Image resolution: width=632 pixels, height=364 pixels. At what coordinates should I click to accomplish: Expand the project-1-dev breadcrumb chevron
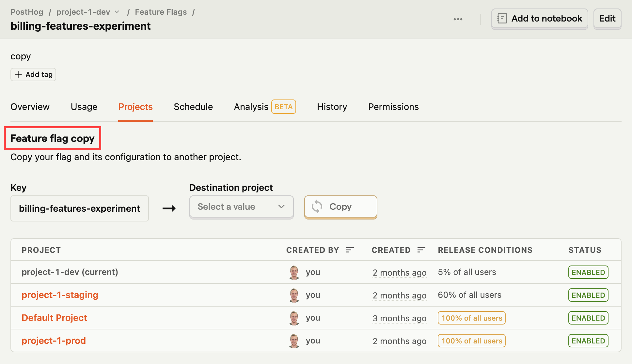pos(117,12)
